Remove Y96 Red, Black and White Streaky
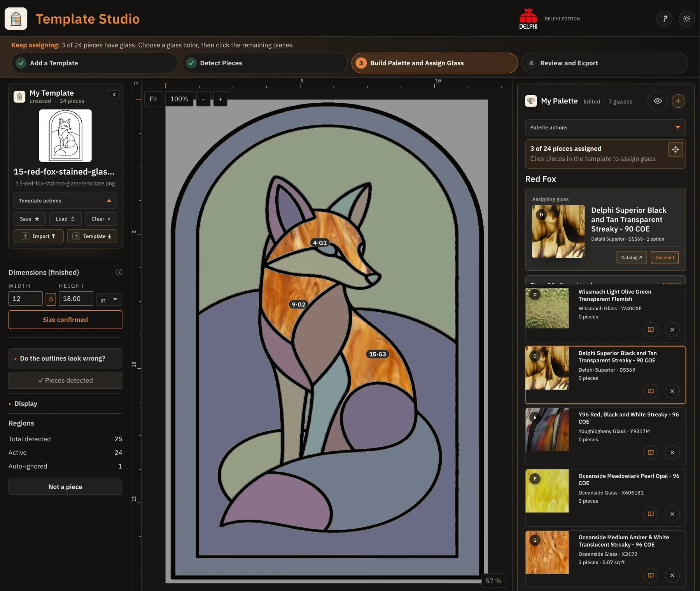Screen dimensions: 700x591 click(672, 453)
